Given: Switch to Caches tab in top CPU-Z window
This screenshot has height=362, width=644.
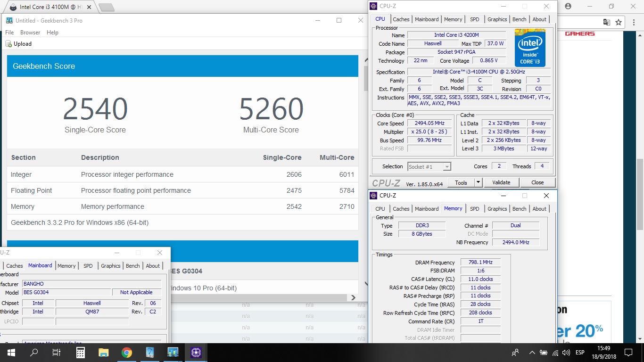Looking at the screenshot, I should coord(401,19).
